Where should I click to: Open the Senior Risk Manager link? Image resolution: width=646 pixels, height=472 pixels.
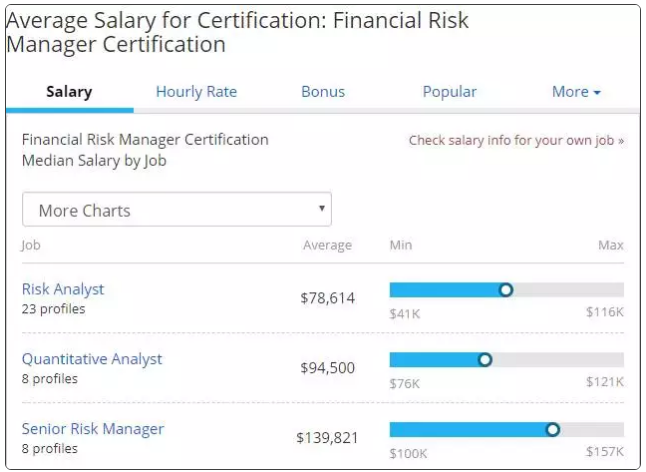click(x=93, y=429)
